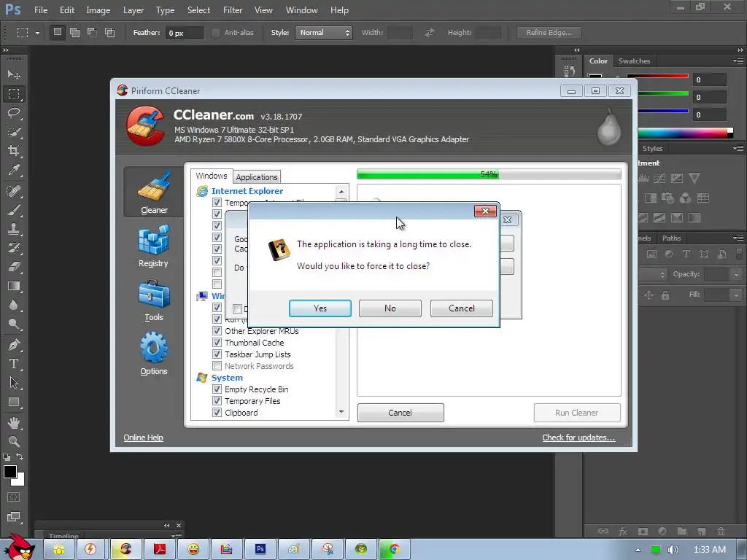Select the Rectangular Marquee tool
Screen dimensions: 747x560
coord(14,94)
